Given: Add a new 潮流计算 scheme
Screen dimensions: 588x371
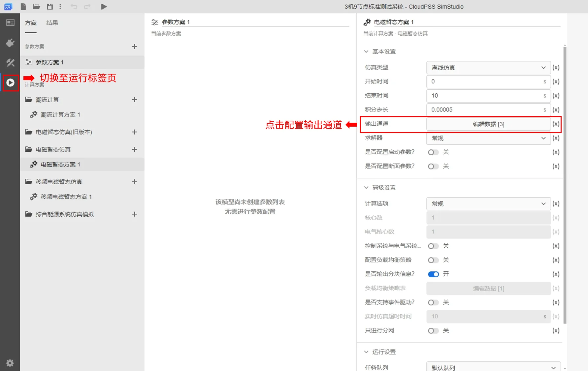Looking at the screenshot, I should point(134,100).
